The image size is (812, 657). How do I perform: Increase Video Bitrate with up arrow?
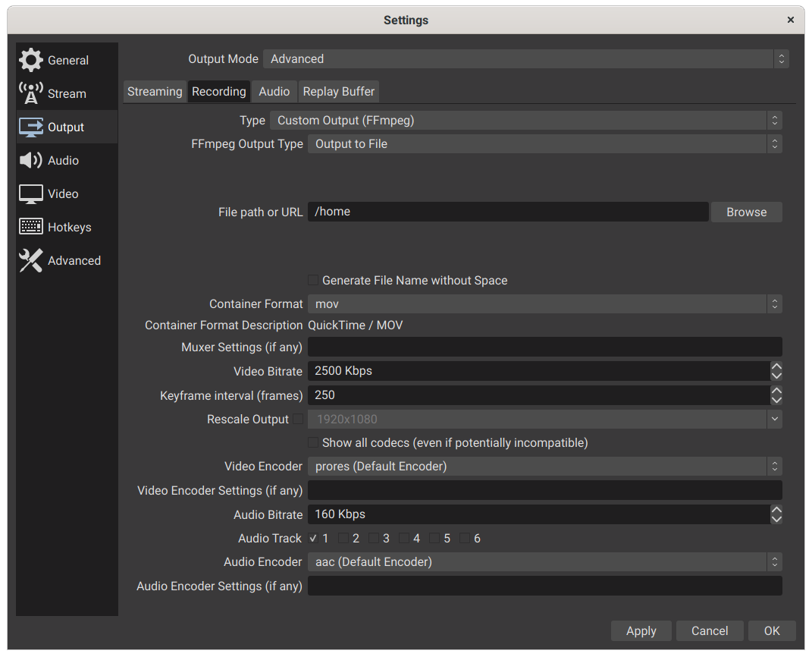click(776, 366)
